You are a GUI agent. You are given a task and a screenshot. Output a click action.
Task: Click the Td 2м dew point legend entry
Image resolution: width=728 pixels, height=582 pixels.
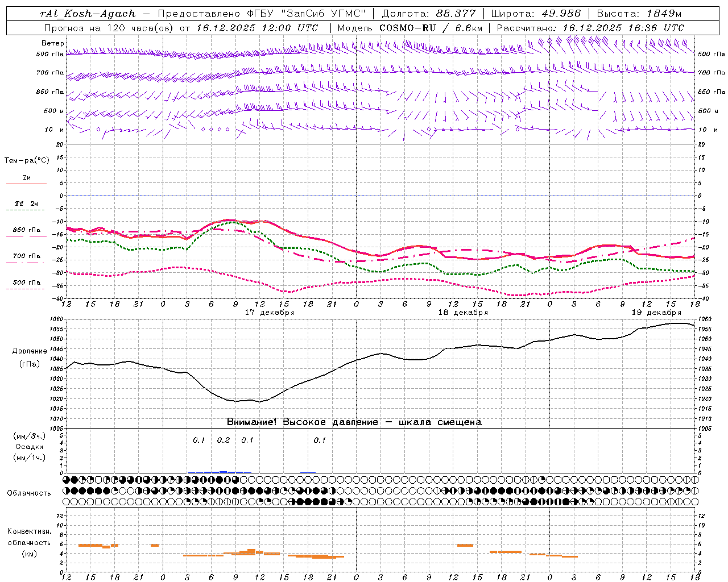coord(26,206)
